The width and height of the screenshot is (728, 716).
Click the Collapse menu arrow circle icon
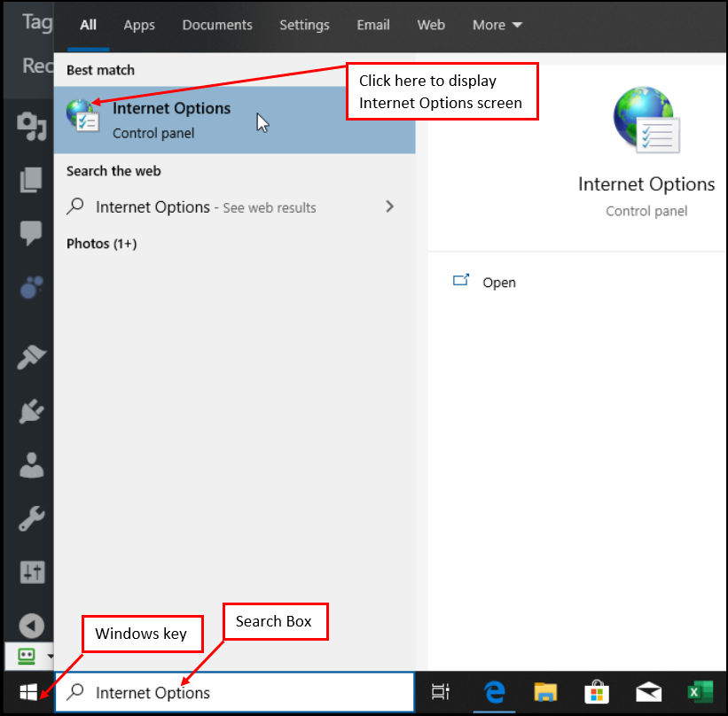coord(32,626)
